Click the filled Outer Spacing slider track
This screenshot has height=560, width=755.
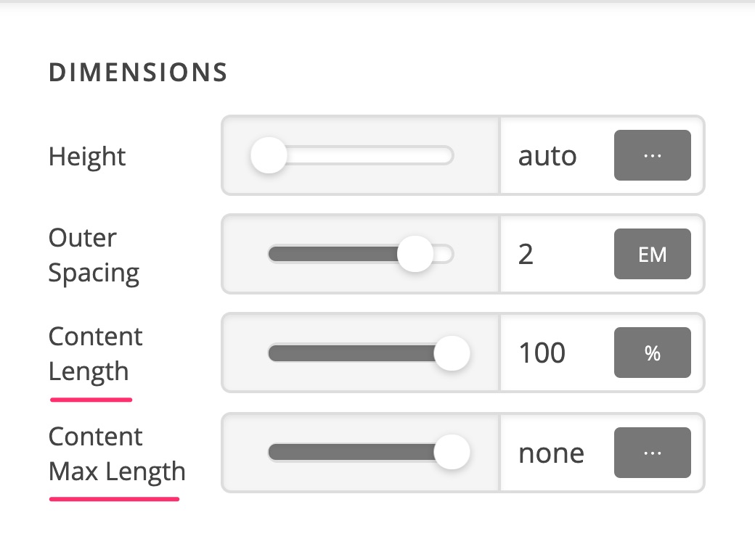[x=333, y=254]
